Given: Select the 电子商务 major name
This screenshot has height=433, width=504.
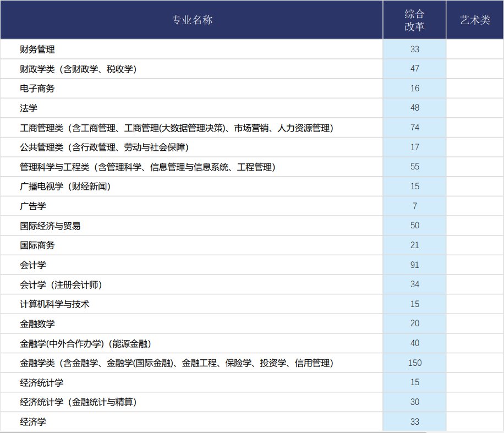Looking at the screenshot, I should coord(37,89).
